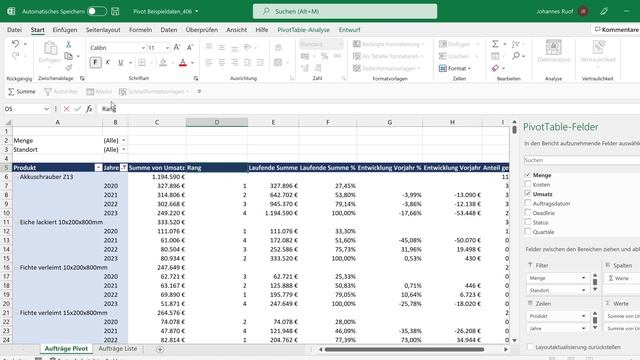Click the Zellenformatvorlagen button
Image resolution: width=640 pixels, height=360 pixels.
point(387,68)
